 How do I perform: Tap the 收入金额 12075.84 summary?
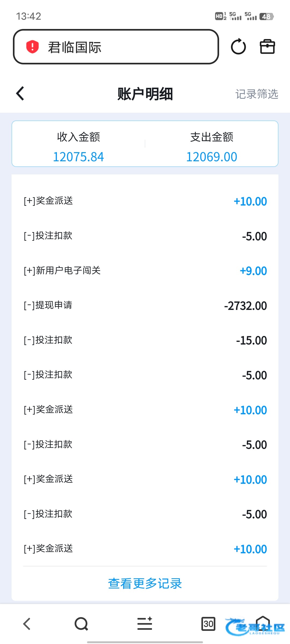point(78,147)
